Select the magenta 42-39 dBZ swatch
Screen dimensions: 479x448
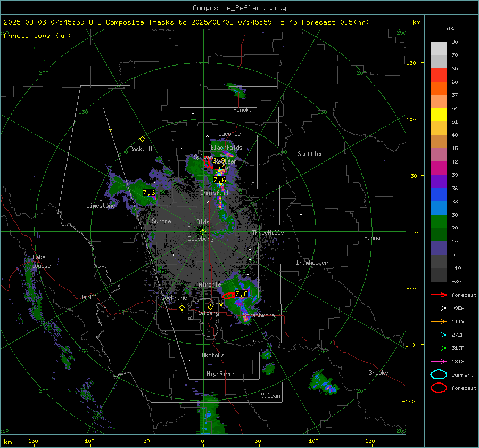click(x=439, y=168)
